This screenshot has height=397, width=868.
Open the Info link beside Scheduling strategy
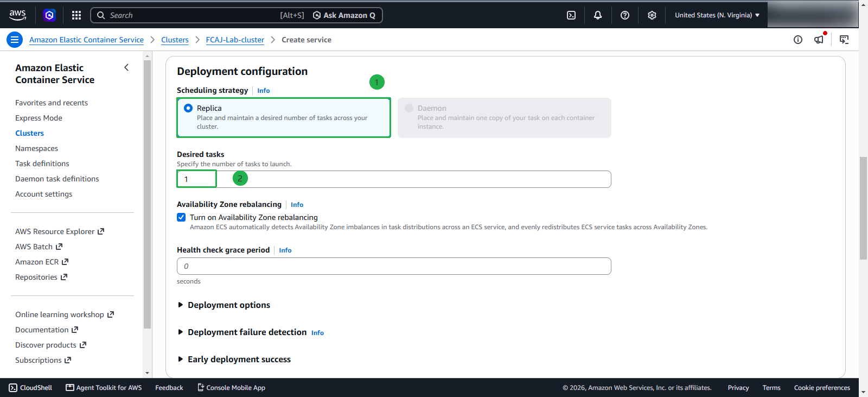pos(264,91)
